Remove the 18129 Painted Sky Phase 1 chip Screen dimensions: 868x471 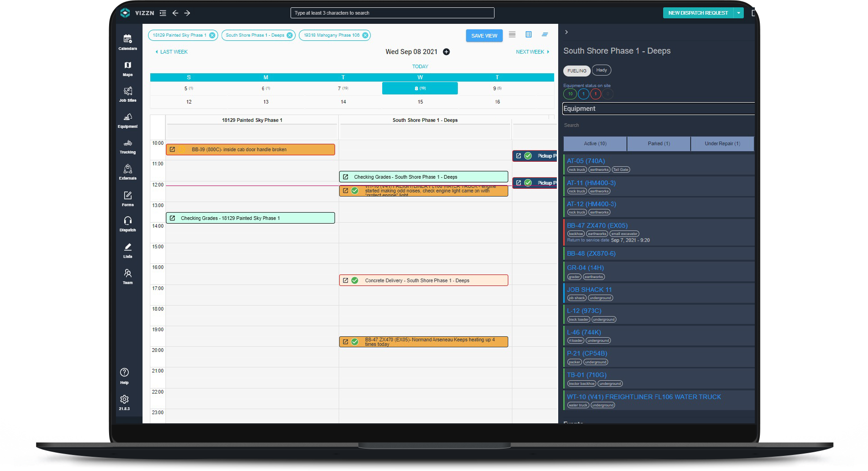212,35
